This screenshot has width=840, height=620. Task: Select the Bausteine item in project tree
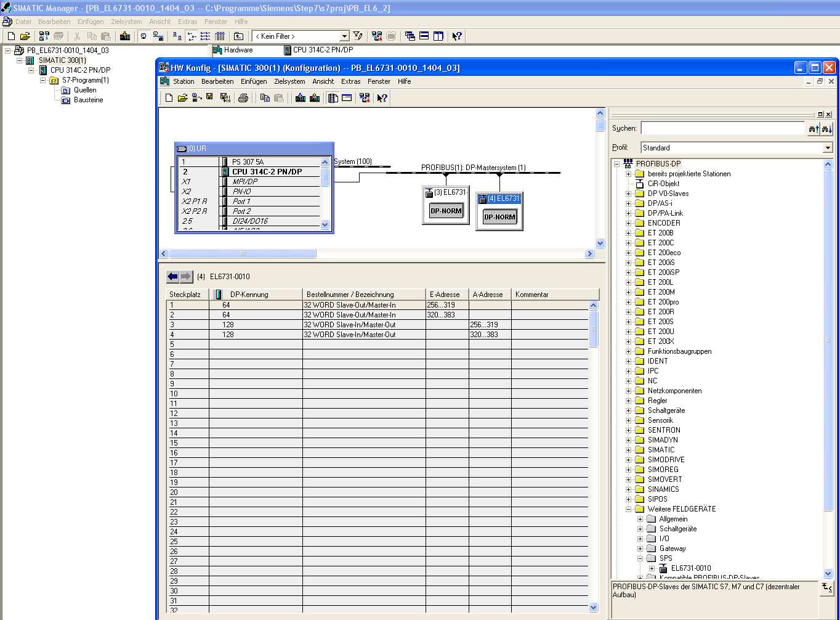click(89, 100)
